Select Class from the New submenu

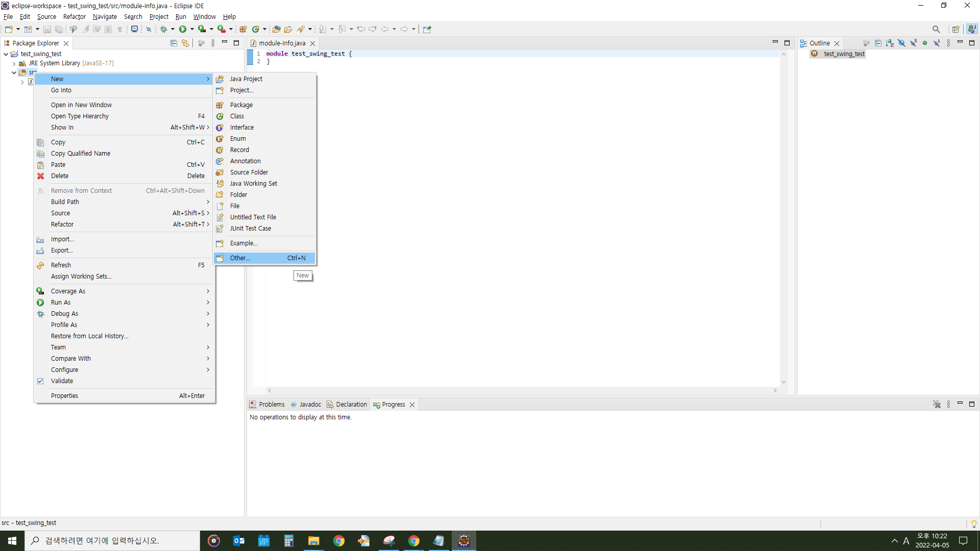[x=237, y=116]
